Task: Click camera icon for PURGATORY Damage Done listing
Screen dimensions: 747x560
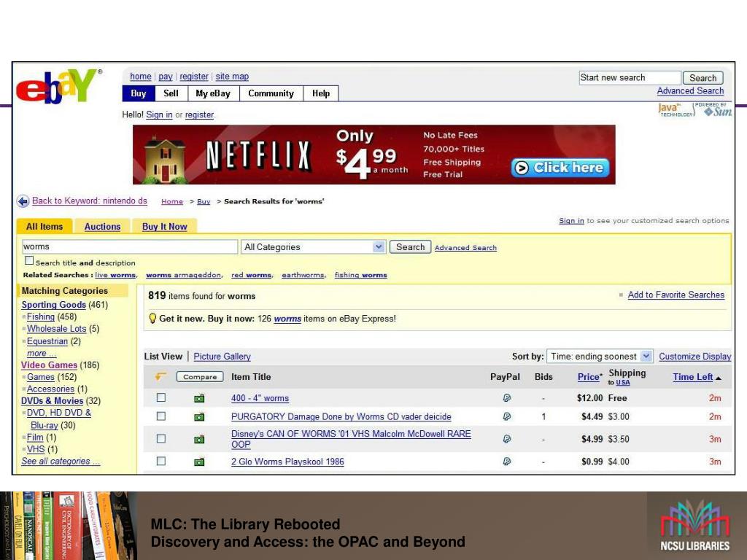Action: click(199, 416)
